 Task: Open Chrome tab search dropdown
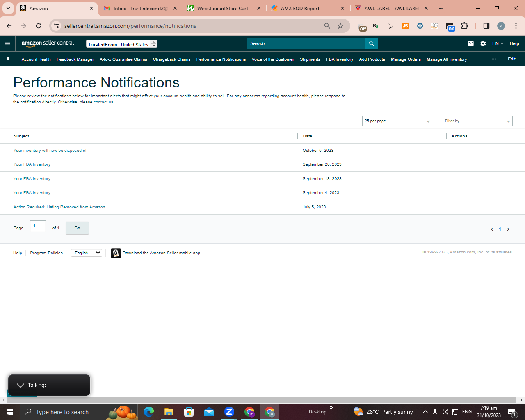coord(8,8)
